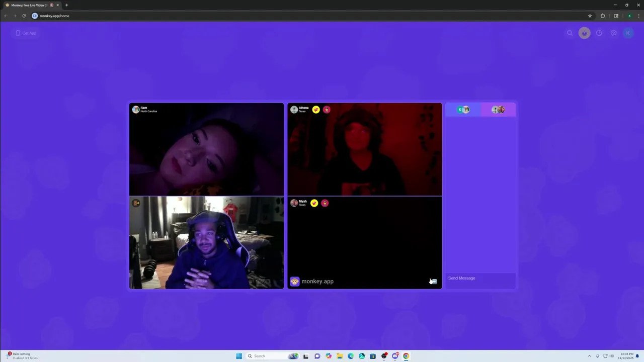
Task: Open the history clock icon
Action: tap(599, 33)
